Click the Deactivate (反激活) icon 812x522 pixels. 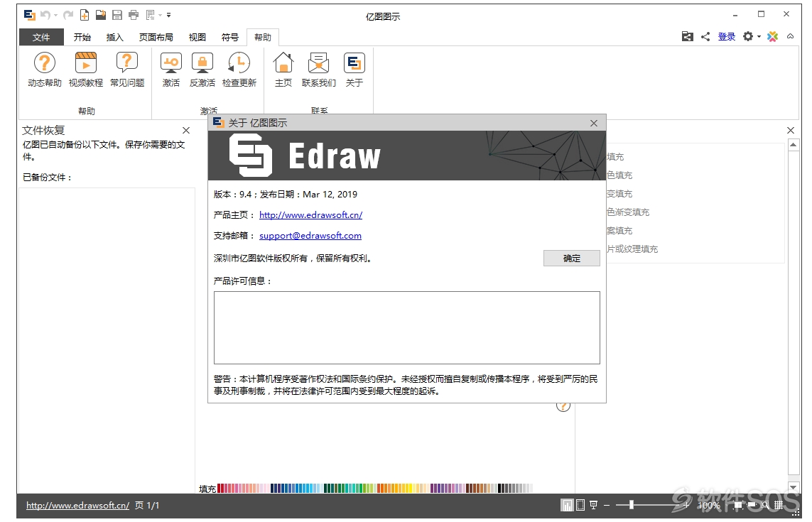click(x=202, y=63)
